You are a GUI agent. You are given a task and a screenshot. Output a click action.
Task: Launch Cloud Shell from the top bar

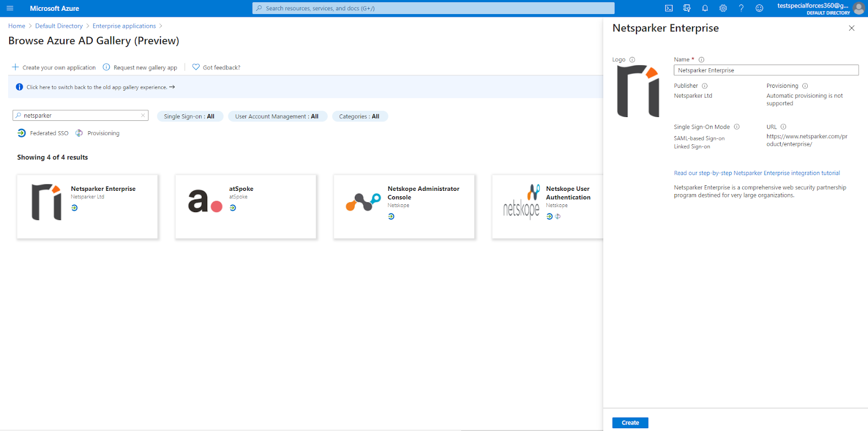[668, 8]
